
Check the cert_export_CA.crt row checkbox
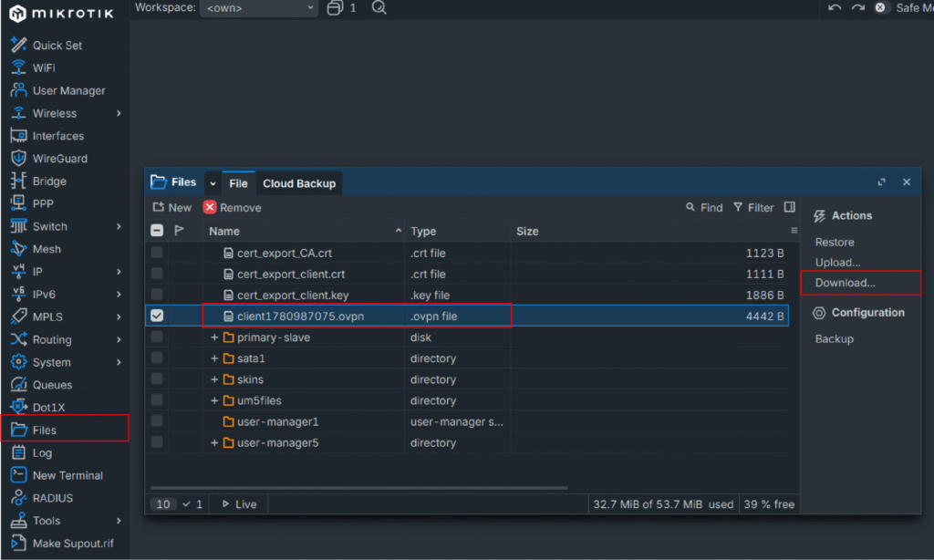click(x=157, y=253)
